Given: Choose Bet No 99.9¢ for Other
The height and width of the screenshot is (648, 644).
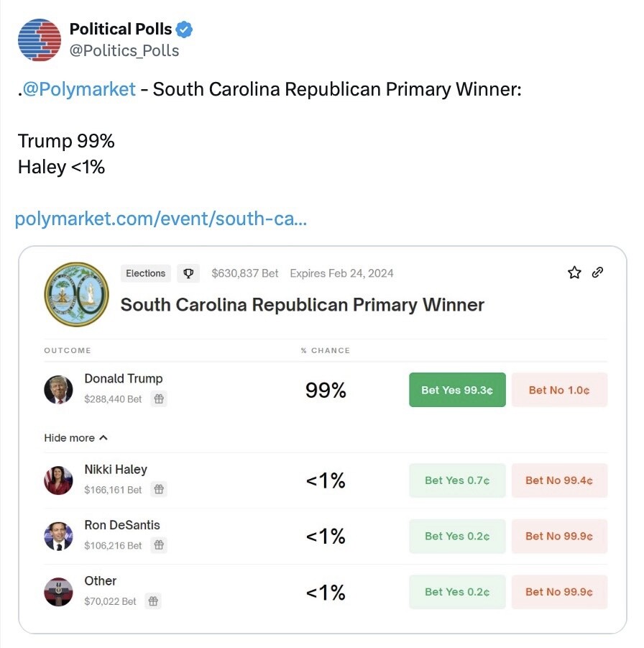Looking at the screenshot, I should click(x=559, y=592).
